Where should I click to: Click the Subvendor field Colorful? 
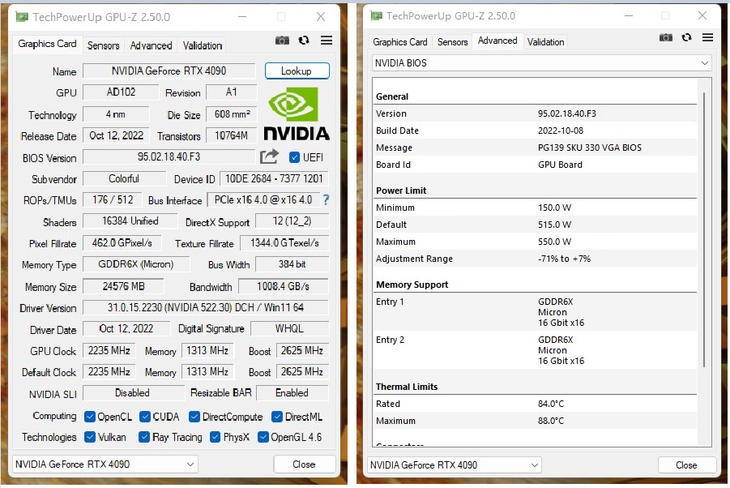(124, 179)
